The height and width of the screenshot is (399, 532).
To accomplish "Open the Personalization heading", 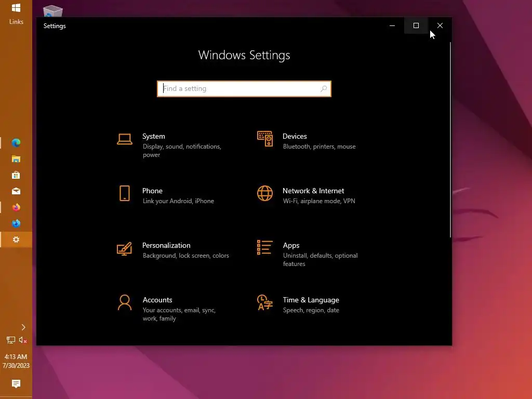I will pyautogui.click(x=166, y=245).
